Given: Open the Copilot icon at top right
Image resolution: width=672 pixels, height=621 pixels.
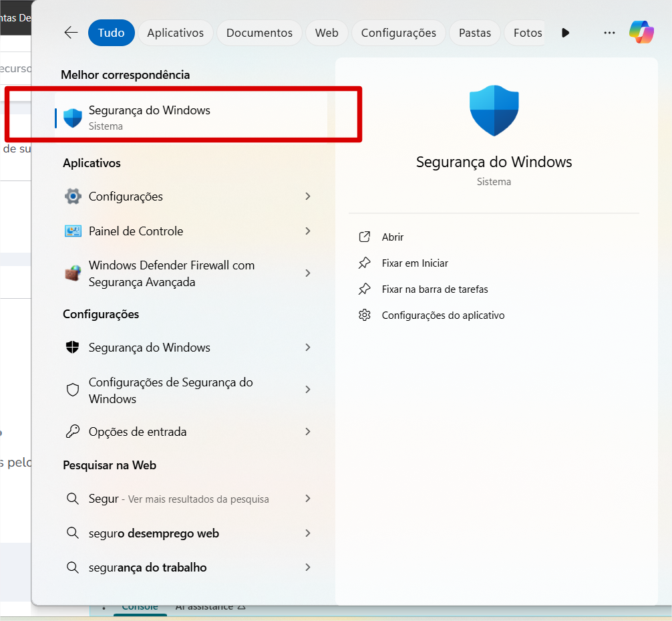Looking at the screenshot, I should pos(641,33).
